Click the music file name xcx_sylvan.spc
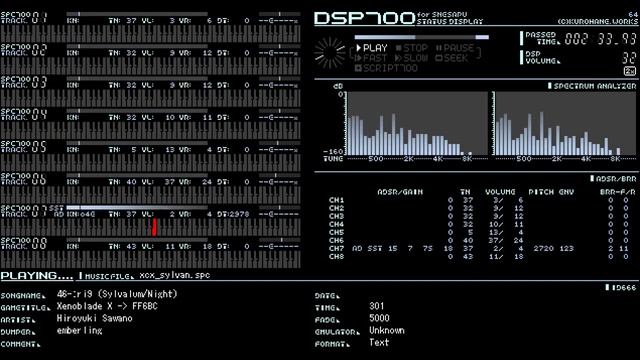 [175, 275]
